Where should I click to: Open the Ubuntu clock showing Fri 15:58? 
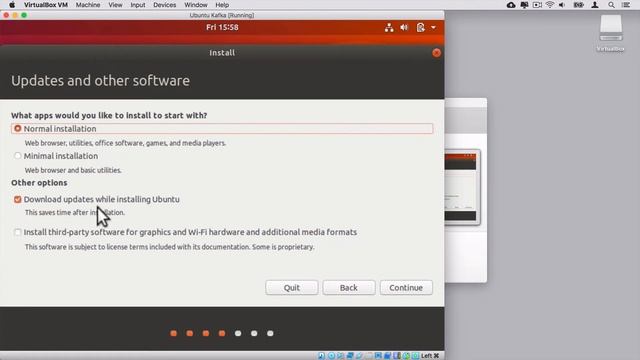coord(222,27)
